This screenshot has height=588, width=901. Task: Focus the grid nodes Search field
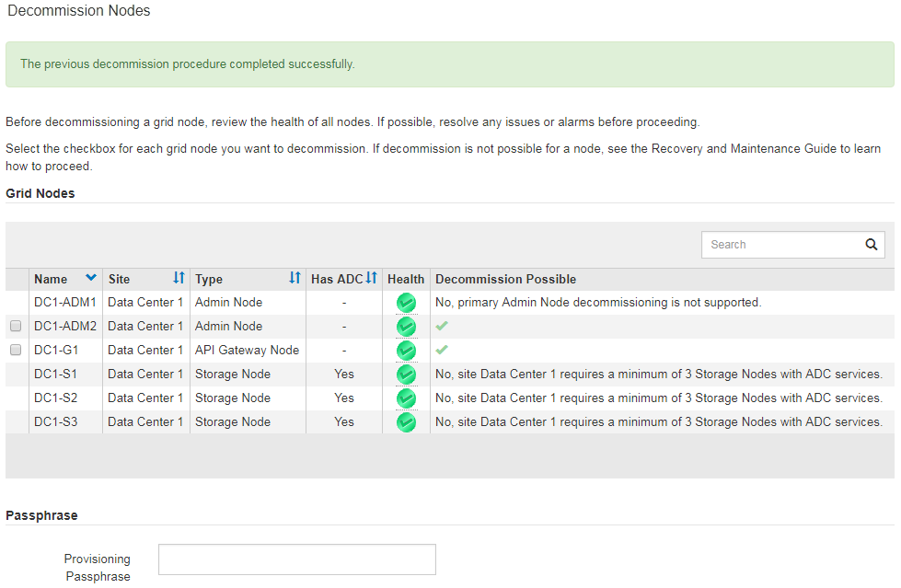click(x=780, y=245)
